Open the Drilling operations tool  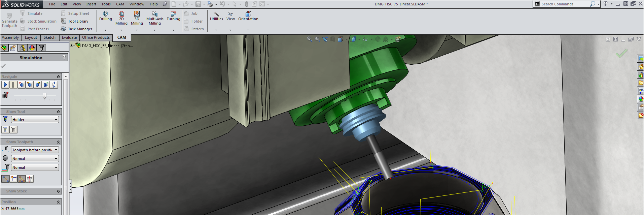click(x=106, y=16)
